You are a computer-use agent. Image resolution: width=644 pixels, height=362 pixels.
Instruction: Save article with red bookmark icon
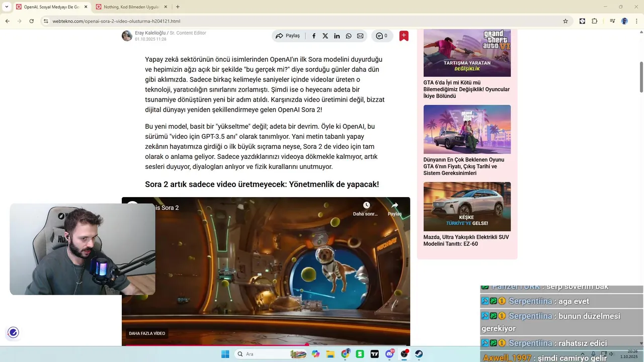click(x=404, y=36)
